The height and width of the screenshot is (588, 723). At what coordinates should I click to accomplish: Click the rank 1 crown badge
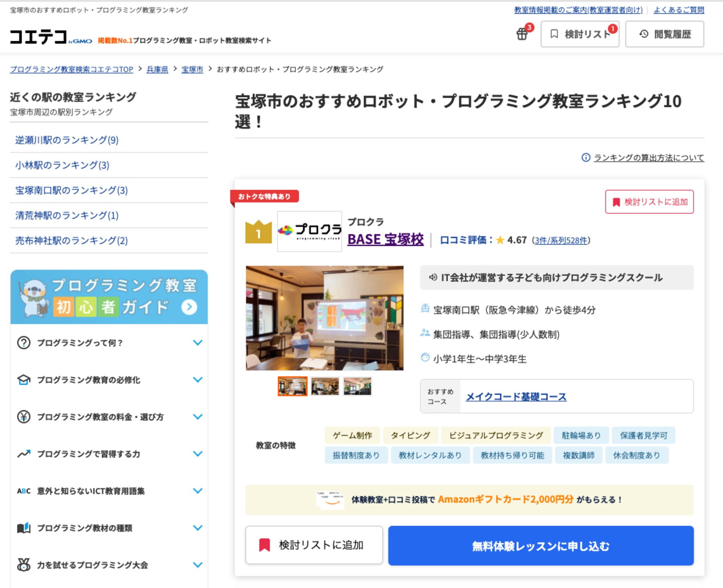(258, 232)
